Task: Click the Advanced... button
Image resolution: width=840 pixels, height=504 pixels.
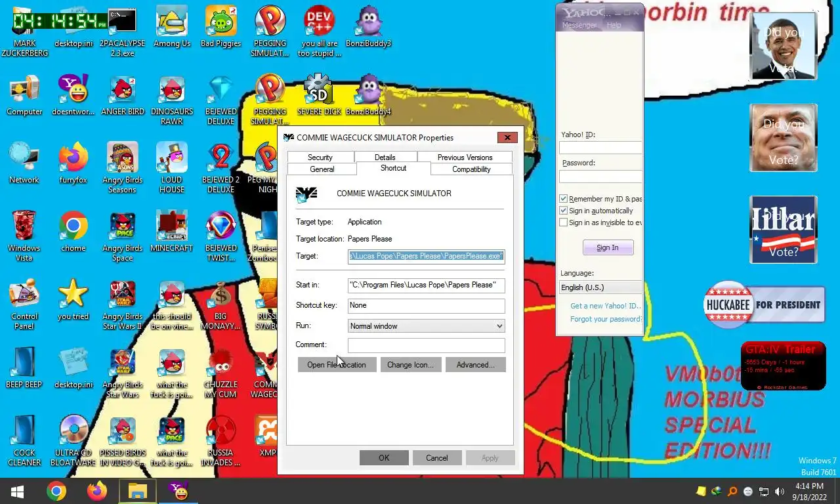Action: (476, 365)
